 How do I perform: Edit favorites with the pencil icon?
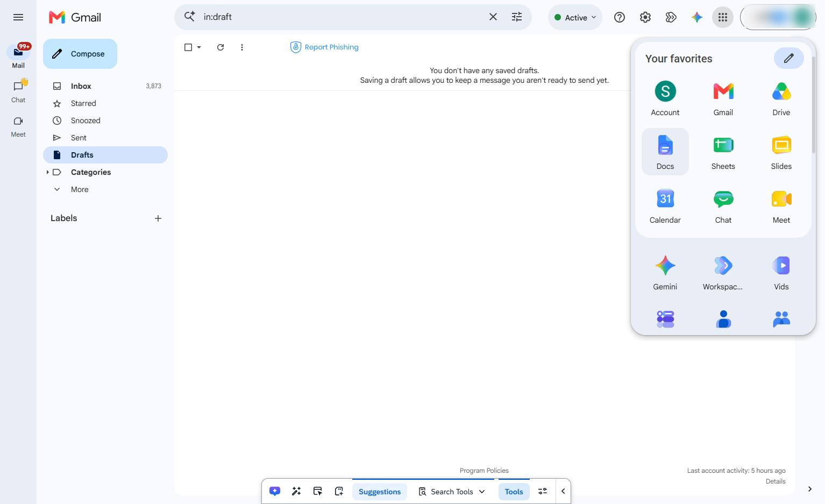[x=788, y=58]
